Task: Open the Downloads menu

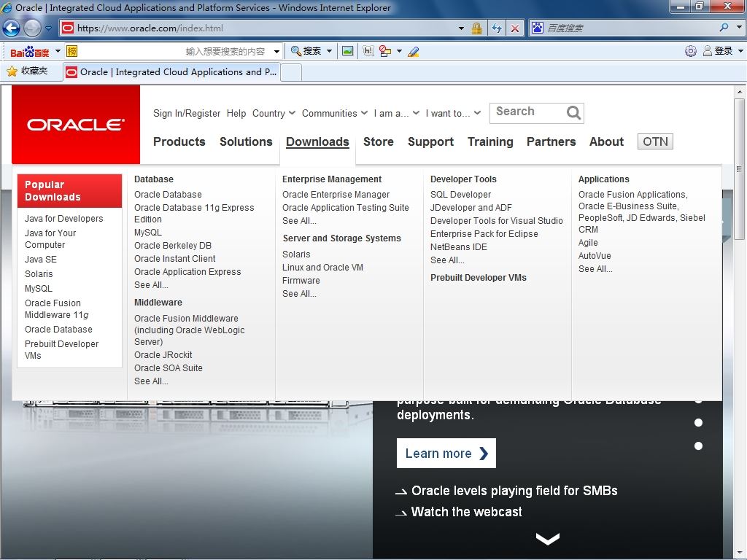Action: click(x=317, y=141)
